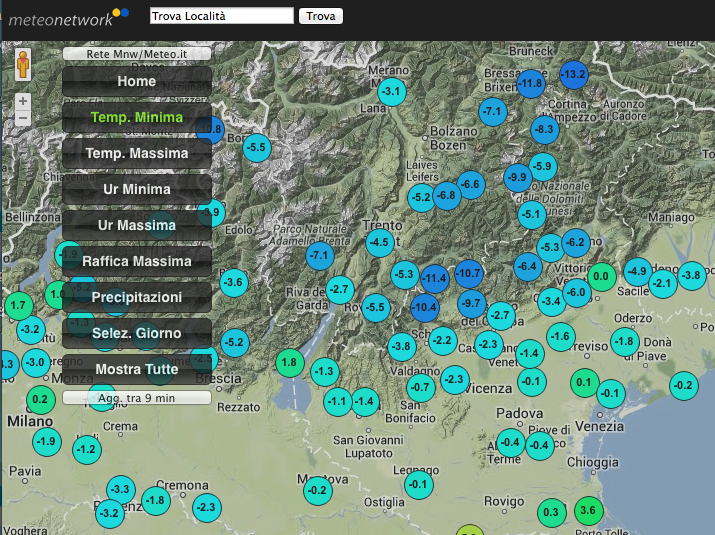Image resolution: width=715 pixels, height=535 pixels.
Task: Click the Venezia city label
Action: (x=599, y=426)
